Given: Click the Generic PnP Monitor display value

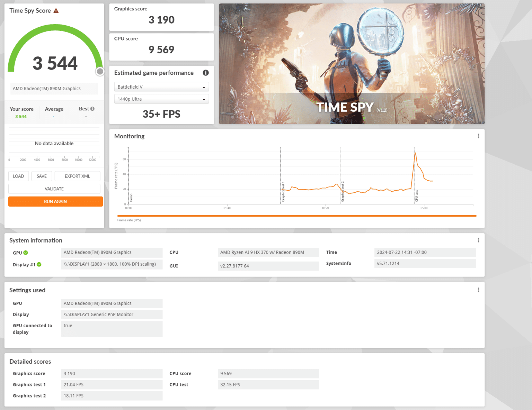Looking at the screenshot, I should (112, 315).
